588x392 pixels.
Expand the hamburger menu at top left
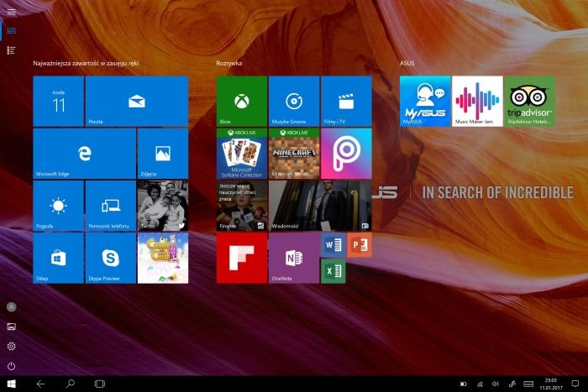[x=11, y=12]
